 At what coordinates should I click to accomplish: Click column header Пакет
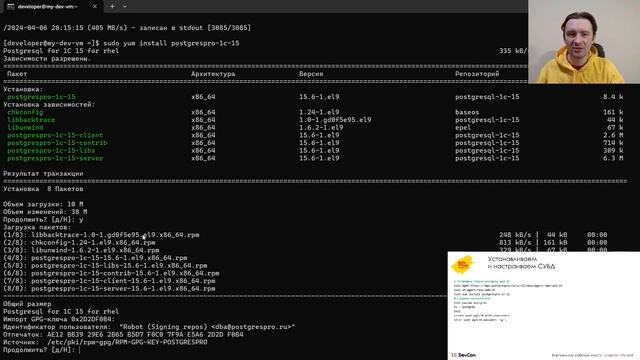[17, 74]
